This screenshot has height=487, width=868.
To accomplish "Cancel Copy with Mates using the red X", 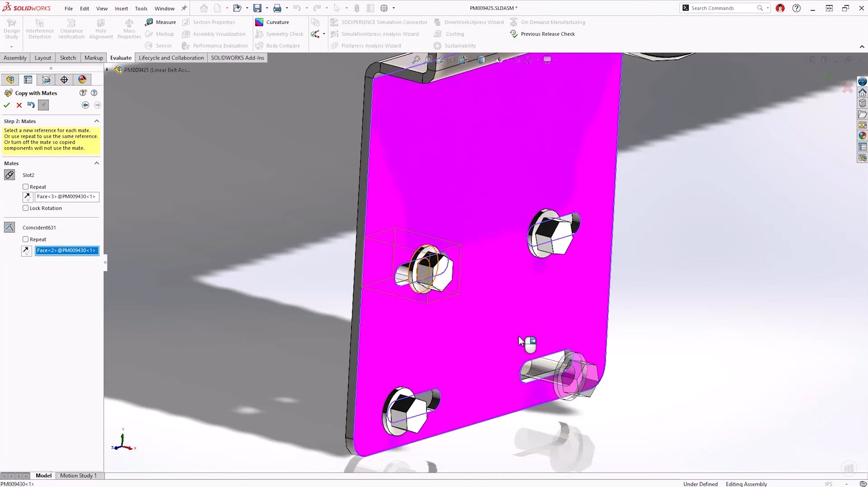I will [19, 105].
